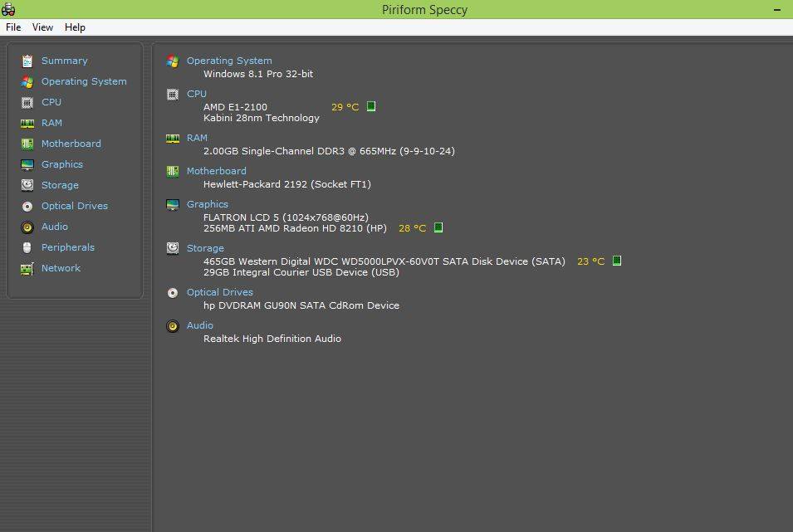
Task: Click the green CPU temperature indicator icon
Action: point(370,106)
